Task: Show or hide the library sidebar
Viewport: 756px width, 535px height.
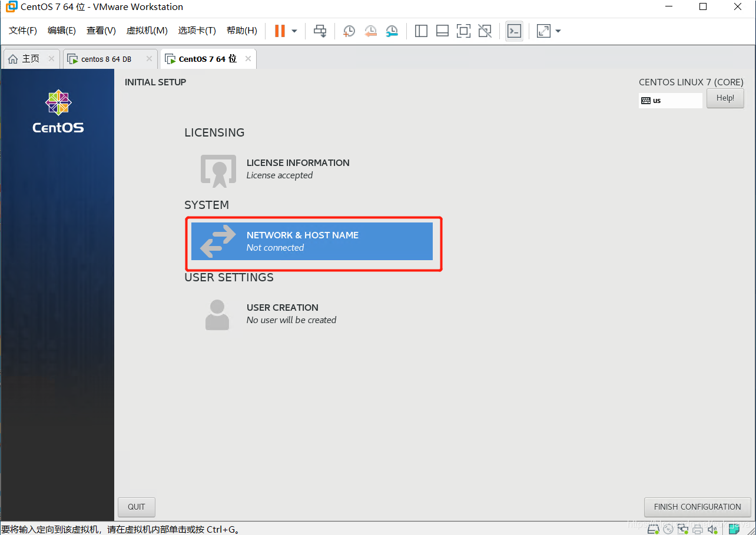Action: click(421, 31)
